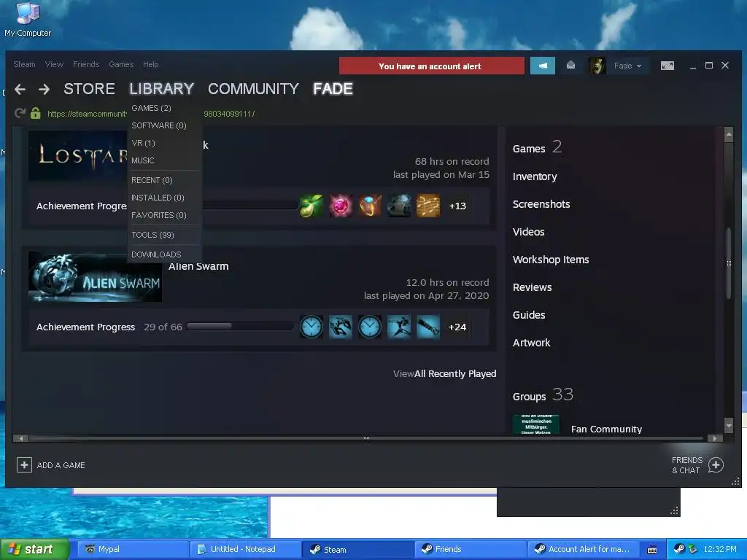This screenshot has height=560, width=747.
Task: Open the Videos link
Action: (528, 232)
